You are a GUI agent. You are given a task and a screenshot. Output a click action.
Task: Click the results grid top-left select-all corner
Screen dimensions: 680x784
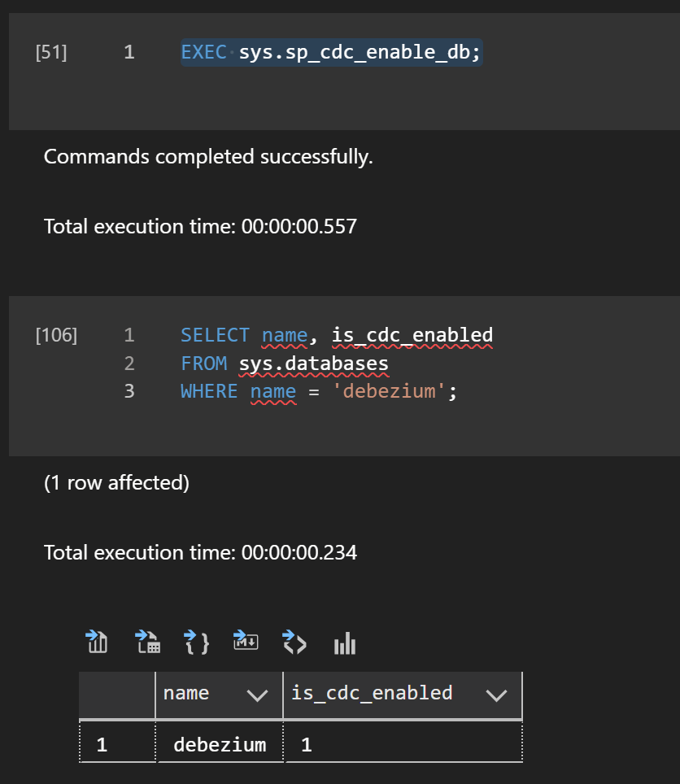point(117,695)
